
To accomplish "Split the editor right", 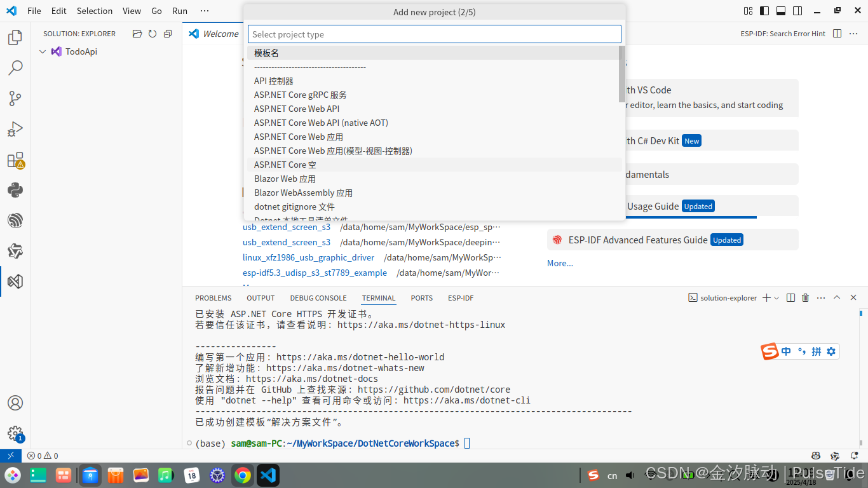I will tap(837, 34).
